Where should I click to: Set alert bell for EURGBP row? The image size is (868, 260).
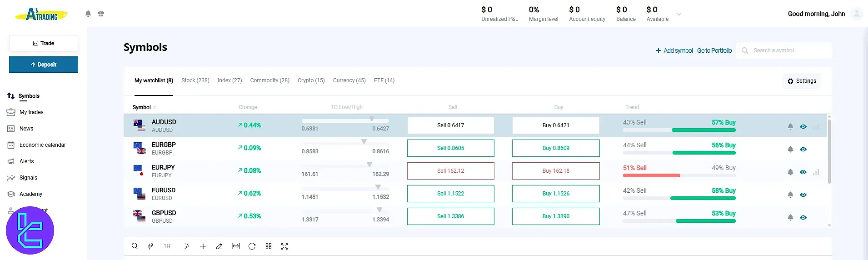pos(790,149)
